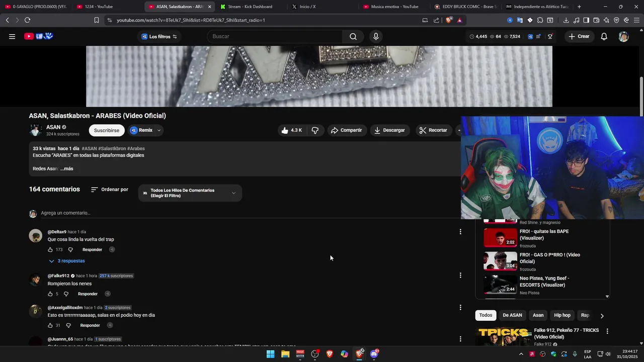Select the Hip hop chip
Image resolution: width=644 pixels, height=362 pixels.
[x=562, y=315]
